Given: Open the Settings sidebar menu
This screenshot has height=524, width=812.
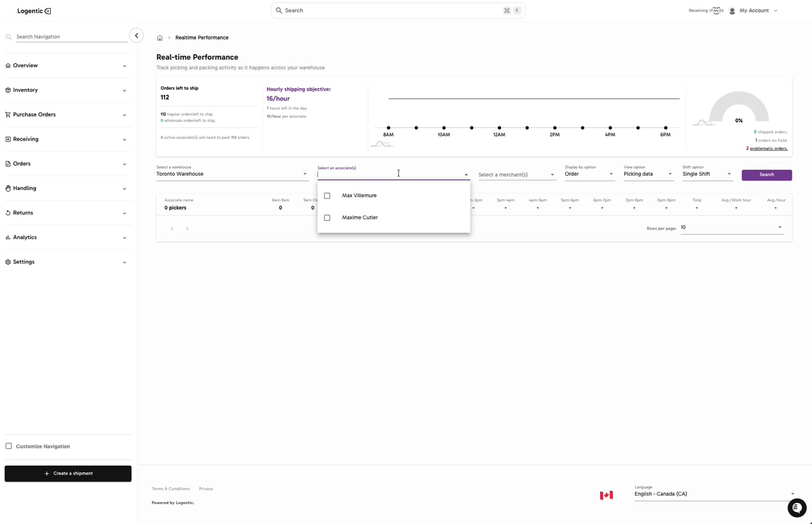Looking at the screenshot, I should click(x=68, y=262).
